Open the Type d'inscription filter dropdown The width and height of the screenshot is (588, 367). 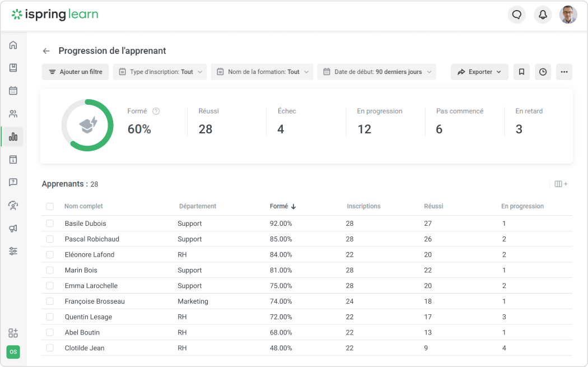point(160,72)
